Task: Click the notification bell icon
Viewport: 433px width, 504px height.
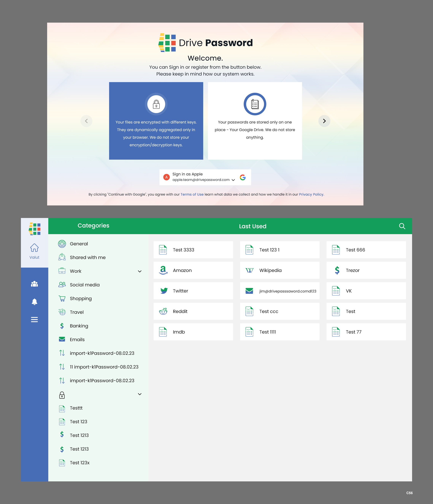Action: (34, 302)
